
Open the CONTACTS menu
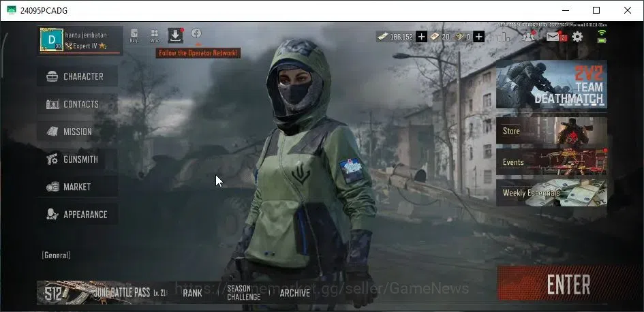click(78, 104)
